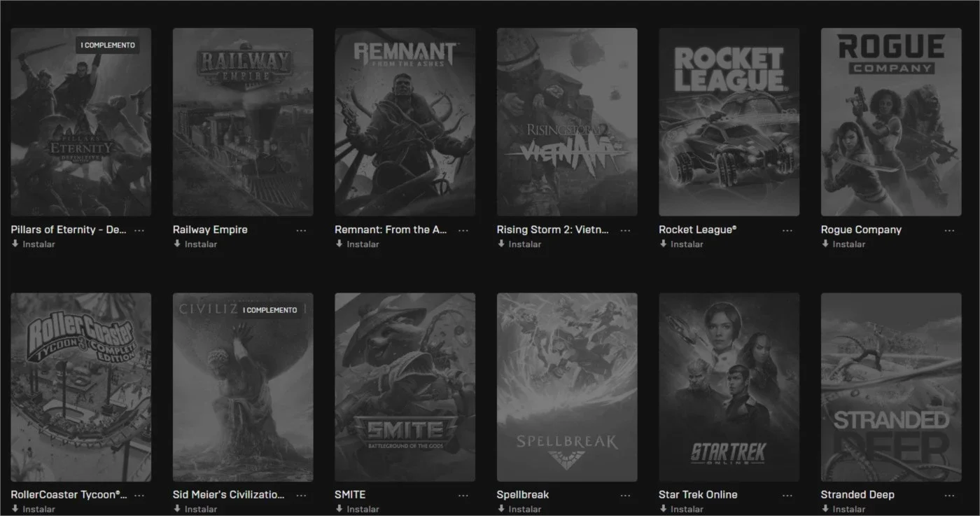Click the '1 Complemento' badge on Pillars of Eternity
The image size is (980, 516).
(x=108, y=46)
